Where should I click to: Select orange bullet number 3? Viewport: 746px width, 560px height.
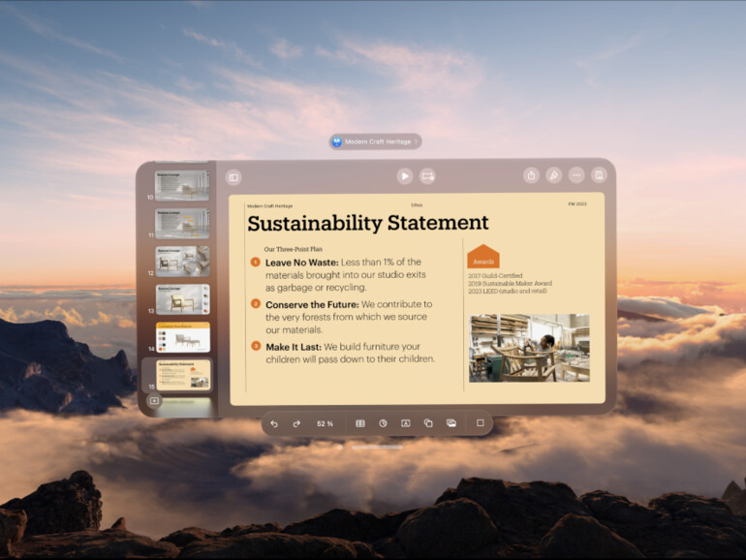pyautogui.click(x=256, y=346)
